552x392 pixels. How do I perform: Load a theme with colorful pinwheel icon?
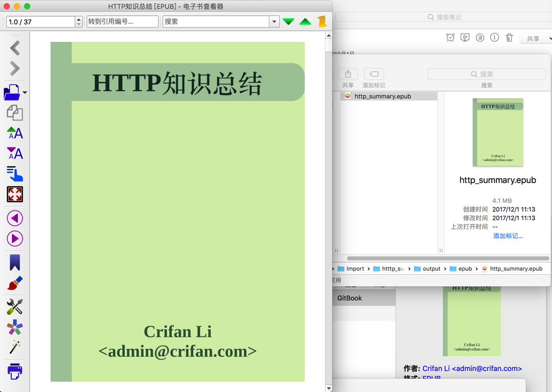15,327
